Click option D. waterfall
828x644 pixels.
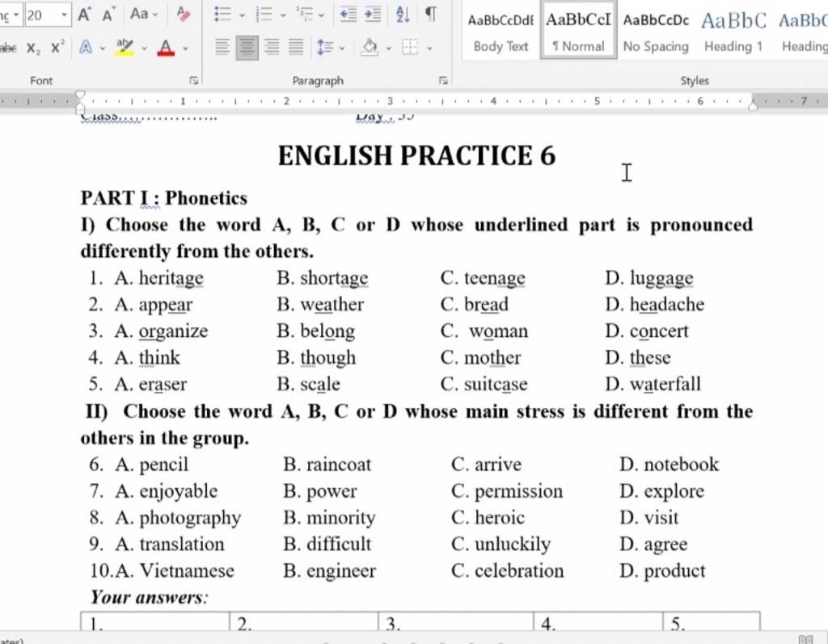653,385
